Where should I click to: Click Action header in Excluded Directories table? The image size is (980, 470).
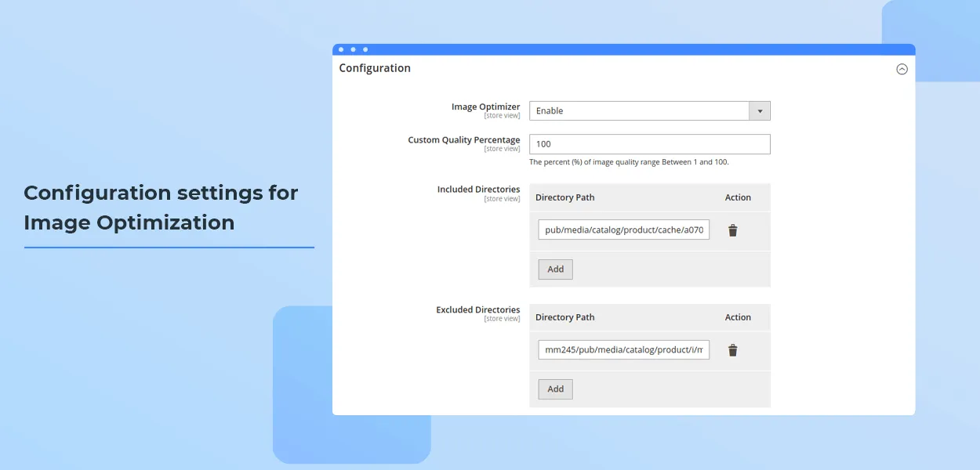point(738,317)
